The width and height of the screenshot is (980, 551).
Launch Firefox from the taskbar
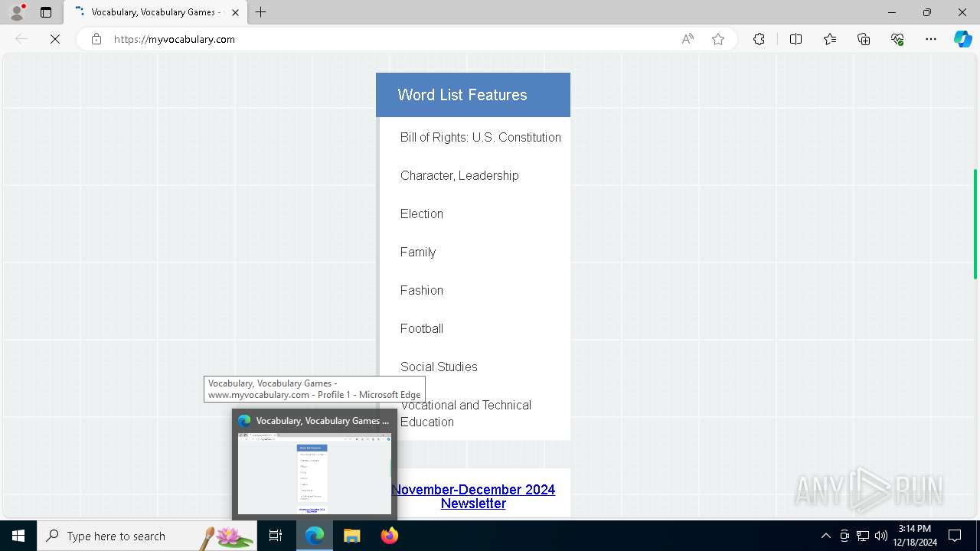(390, 536)
